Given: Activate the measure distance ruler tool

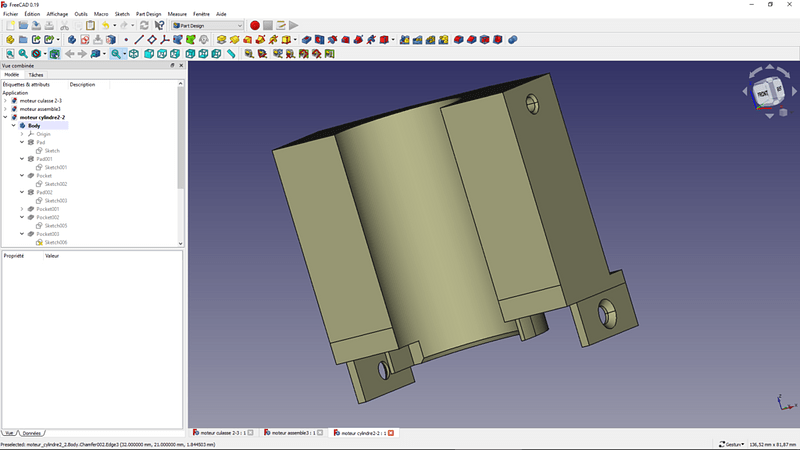Looking at the screenshot, I should coord(231,54).
